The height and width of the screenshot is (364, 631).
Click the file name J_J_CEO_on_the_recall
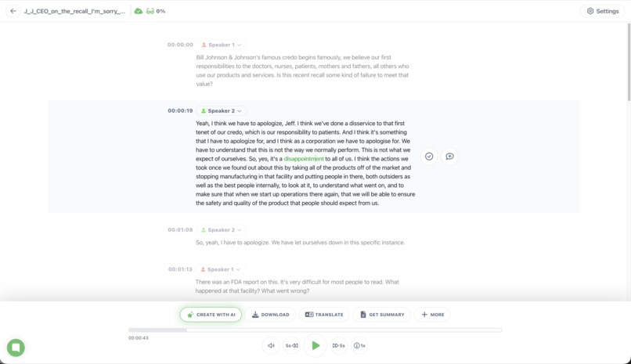pyautogui.click(x=74, y=11)
